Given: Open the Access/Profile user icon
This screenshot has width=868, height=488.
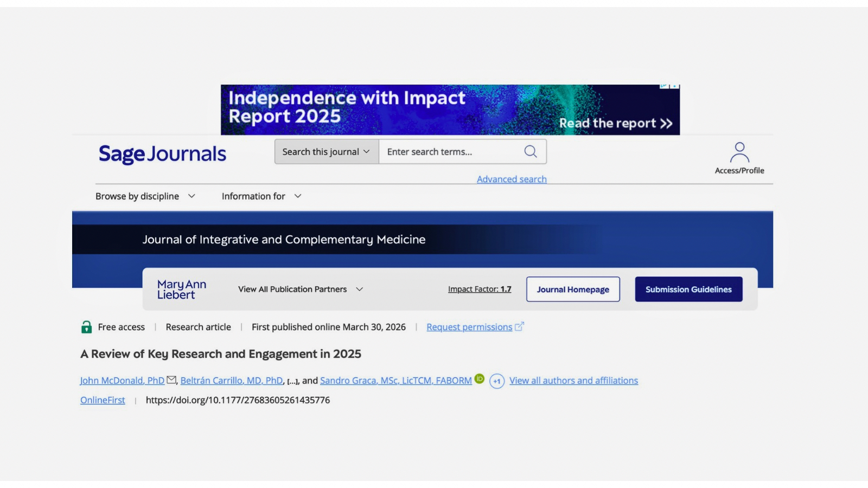Looking at the screenshot, I should (x=739, y=153).
